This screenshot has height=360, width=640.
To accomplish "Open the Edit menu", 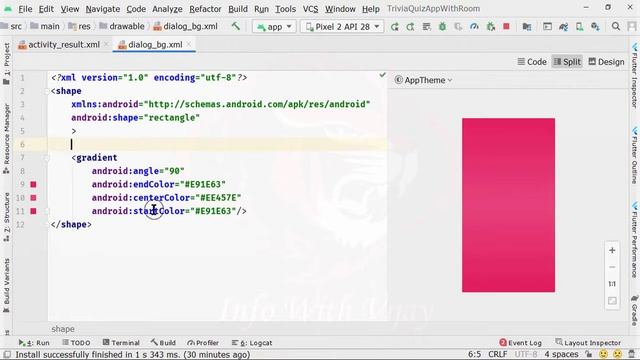I will 46,9.
